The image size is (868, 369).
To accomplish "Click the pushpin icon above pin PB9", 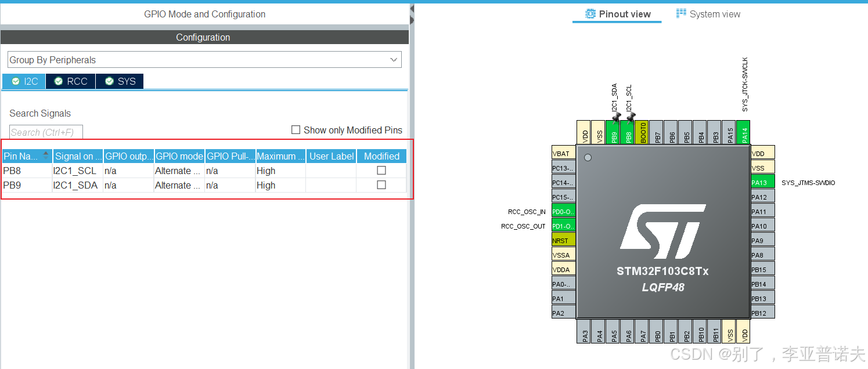I will (x=616, y=117).
